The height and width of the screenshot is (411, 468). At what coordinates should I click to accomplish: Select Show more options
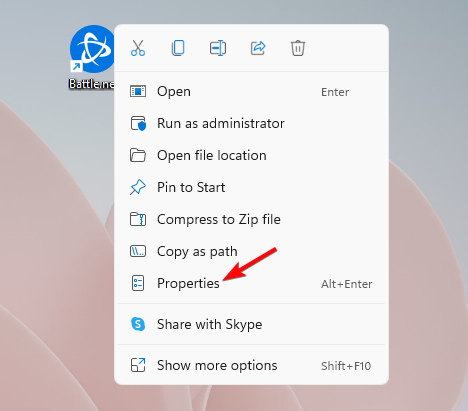point(251,365)
